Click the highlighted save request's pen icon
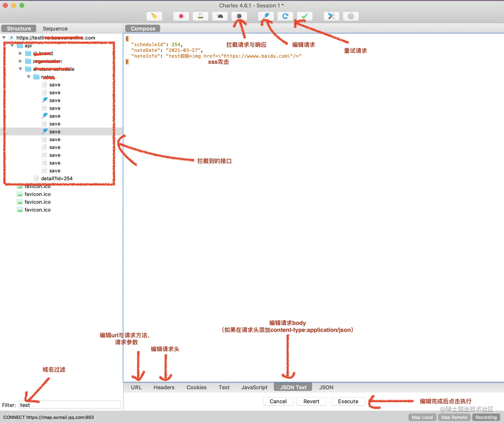 tap(45, 131)
